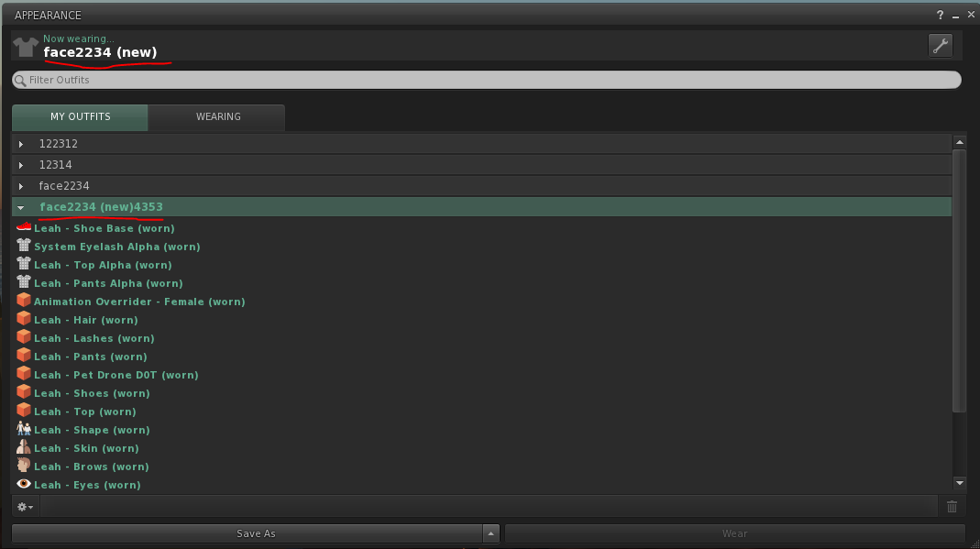
Task: Click the skin icon for Leah - Skin
Action: [23, 447]
